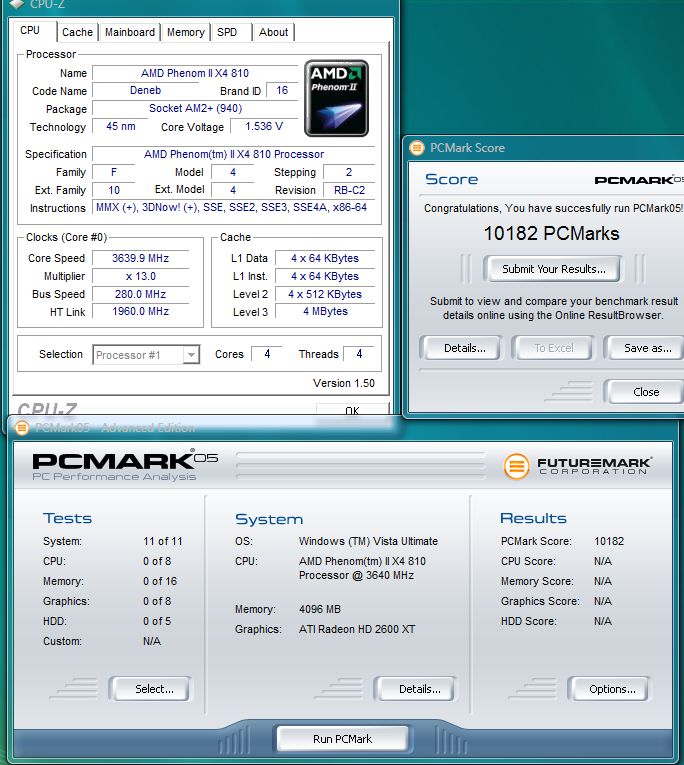Click the Specification field text
Screen dimensions: 684x765
point(234,154)
